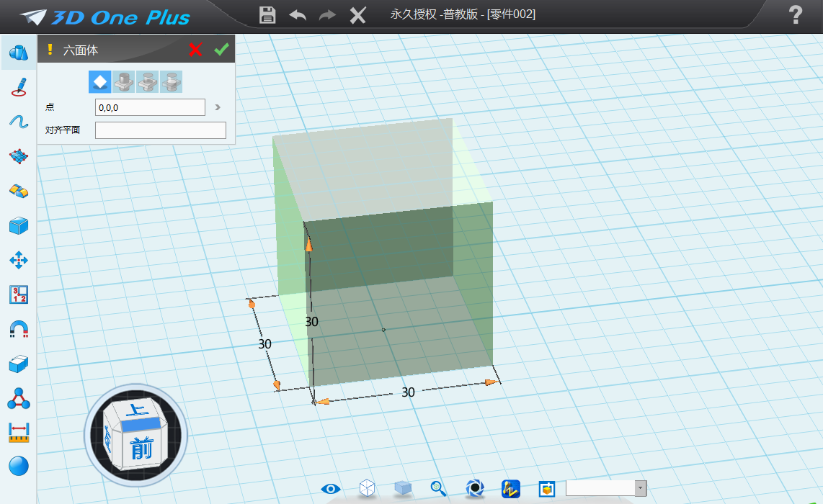Confirm the 六面体 dialog with green checkmark
Screen dimensions: 823x504
221,49
